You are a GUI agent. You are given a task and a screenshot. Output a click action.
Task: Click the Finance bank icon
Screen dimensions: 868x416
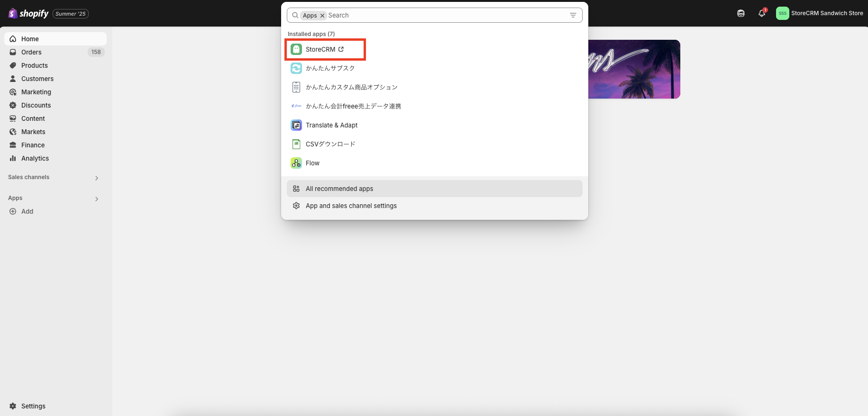coord(13,145)
